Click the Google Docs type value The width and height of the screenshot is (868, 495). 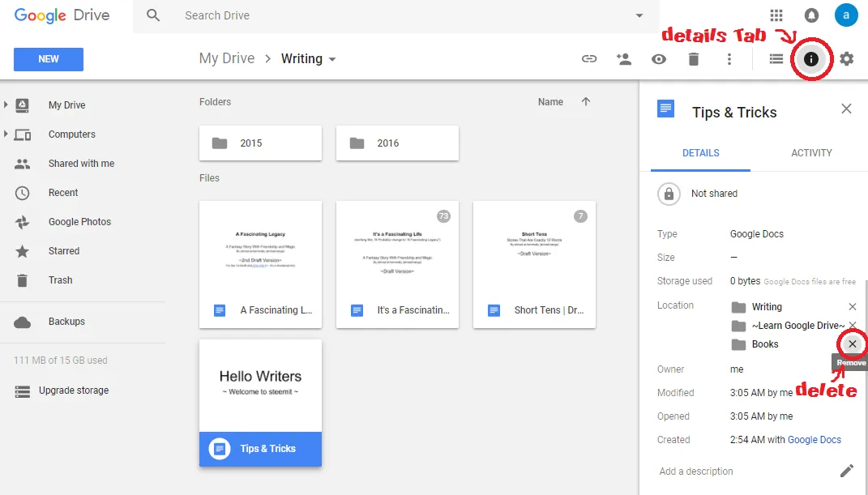pyautogui.click(x=757, y=234)
